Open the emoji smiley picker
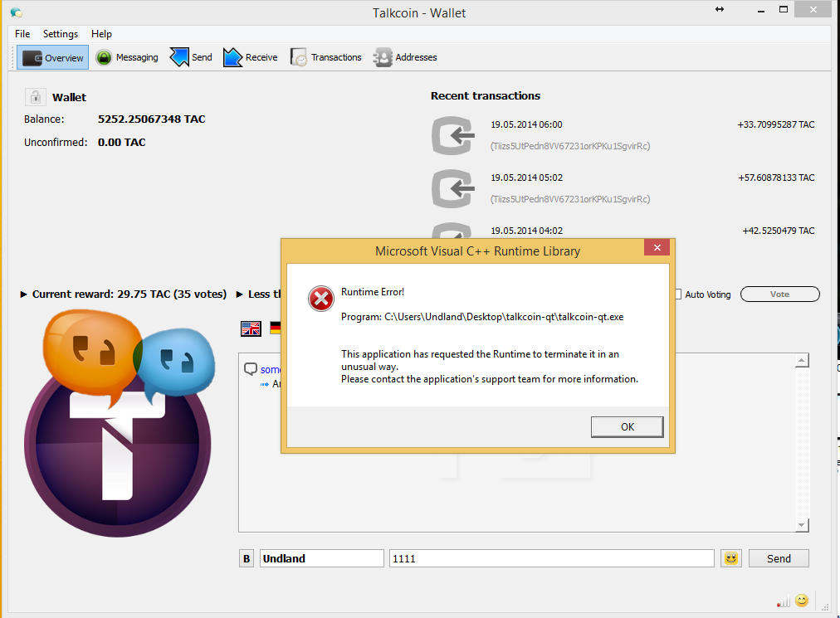This screenshot has height=618, width=840. tap(731, 558)
